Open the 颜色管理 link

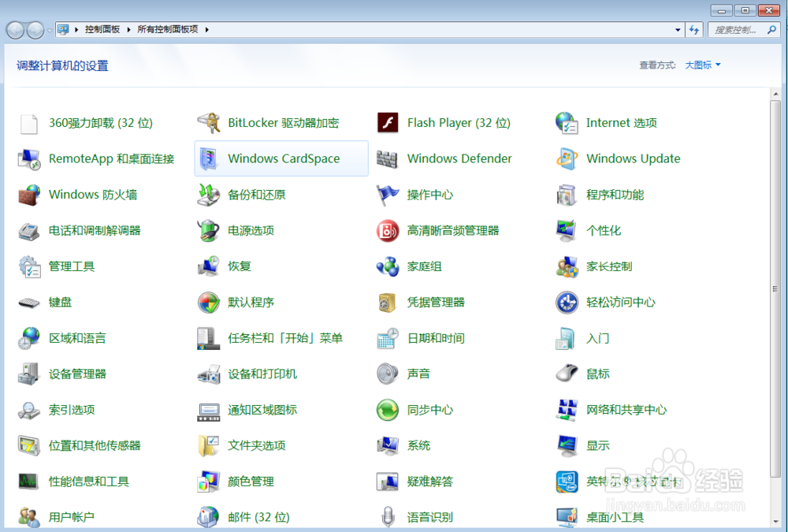251,482
